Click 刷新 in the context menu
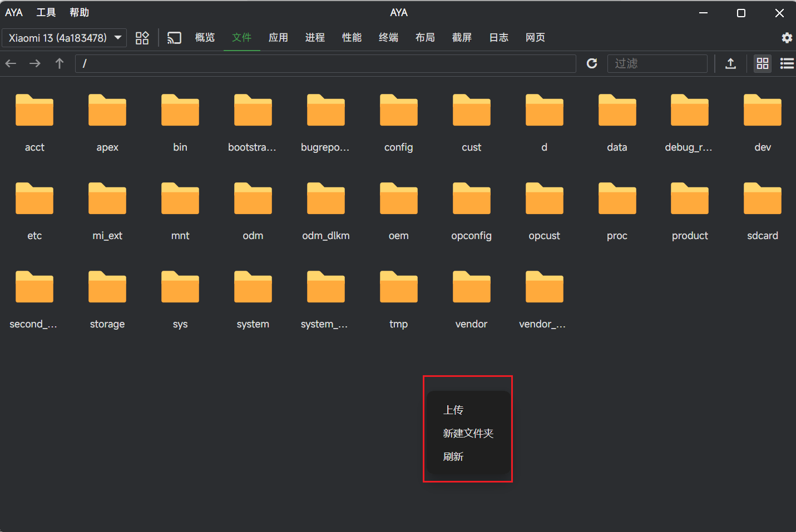Screen dimensions: 796x532 pyautogui.click(x=453, y=456)
